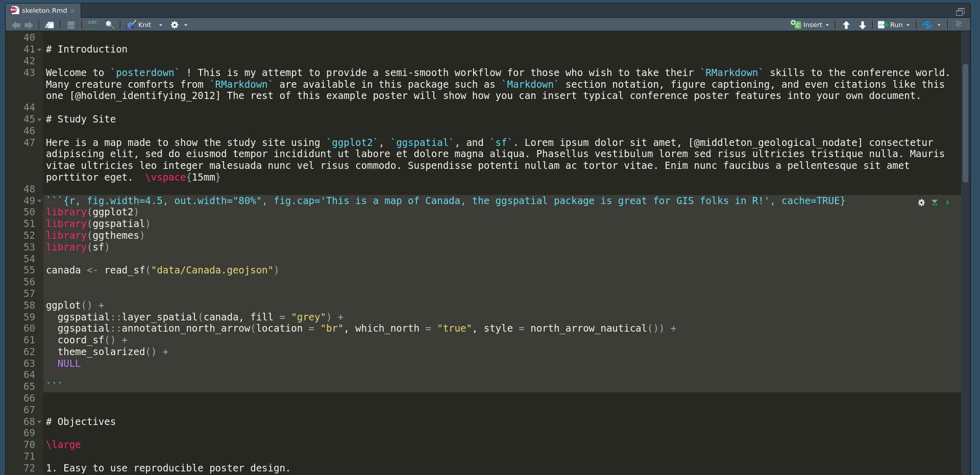Open chunk options gear on line 49

[x=921, y=203]
